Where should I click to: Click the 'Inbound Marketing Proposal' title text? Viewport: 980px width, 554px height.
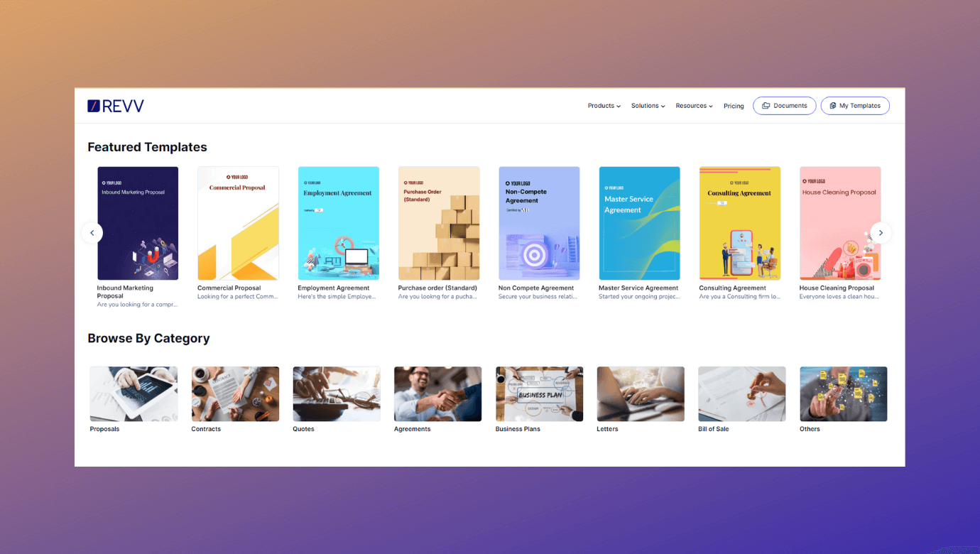[x=125, y=292]
